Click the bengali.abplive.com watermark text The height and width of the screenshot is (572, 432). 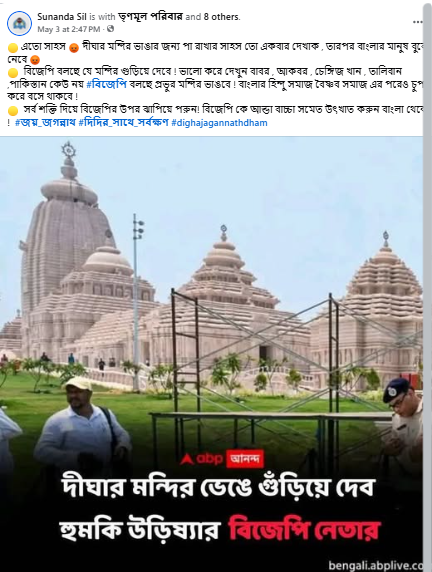click(x=375, y=565)
